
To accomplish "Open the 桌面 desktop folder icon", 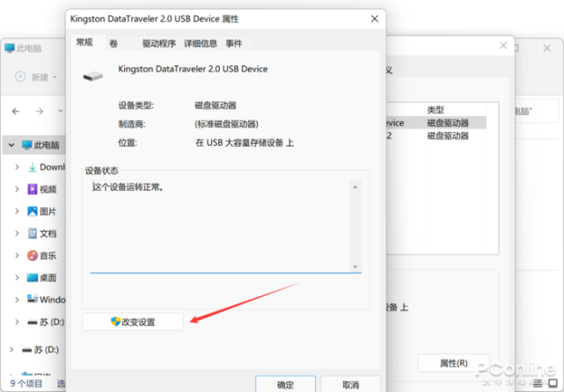I will [x=33, y=278].
